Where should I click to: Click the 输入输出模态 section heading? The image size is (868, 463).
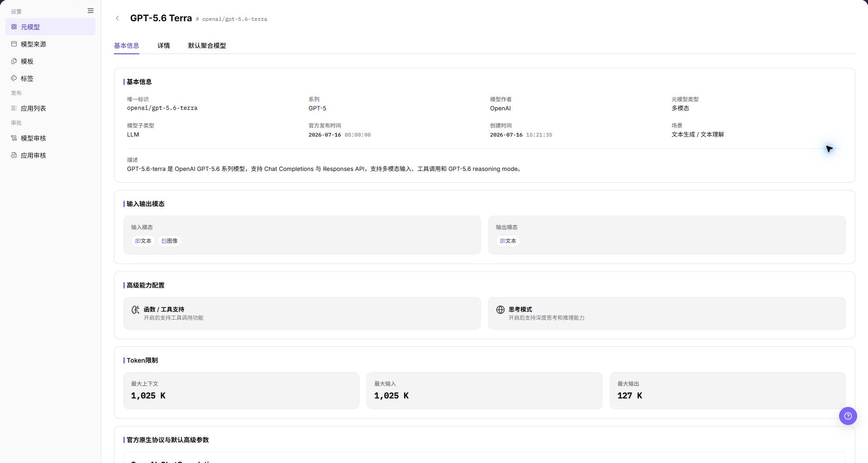click(x=146, y=204)
